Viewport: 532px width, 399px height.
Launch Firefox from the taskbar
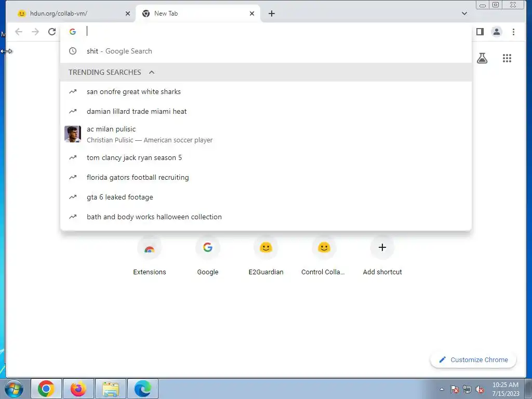78,389
